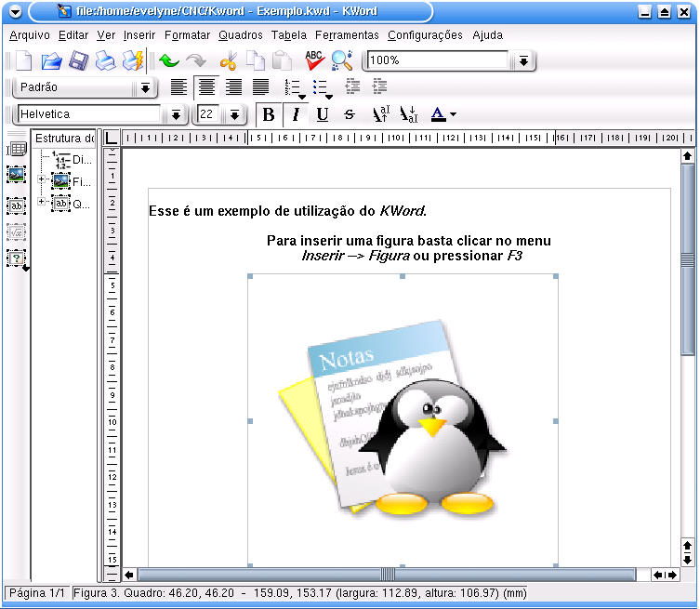Open the Quadros menu
The height and width of the screenshot is (609, 700).
coord(241,35)
